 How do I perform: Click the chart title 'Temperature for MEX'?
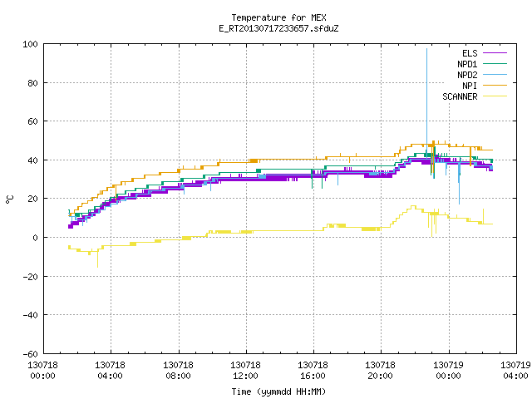pos(278,17)
